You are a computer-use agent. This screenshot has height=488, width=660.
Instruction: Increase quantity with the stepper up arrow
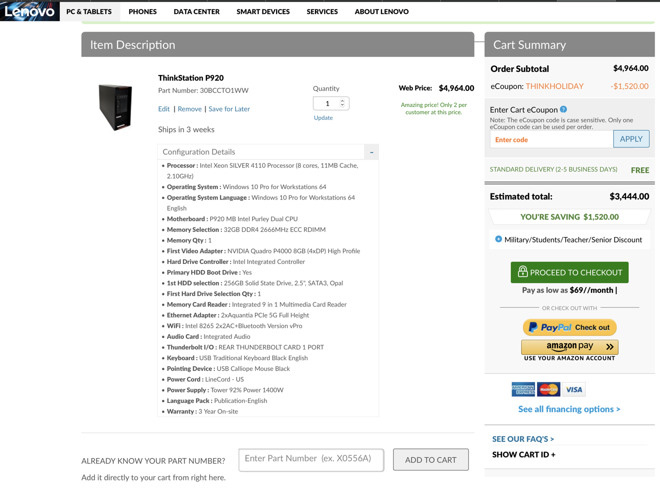tap(342, 101)
